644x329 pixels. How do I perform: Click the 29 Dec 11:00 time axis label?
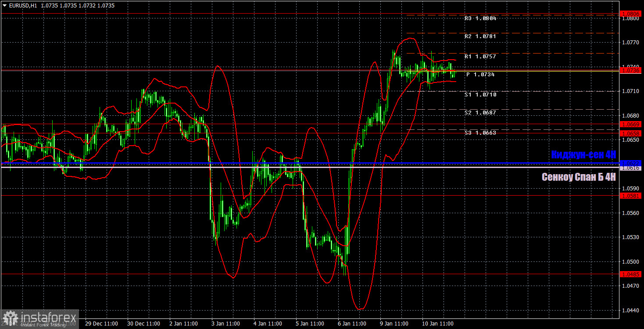pyautogui.click(x=101, y=324)
